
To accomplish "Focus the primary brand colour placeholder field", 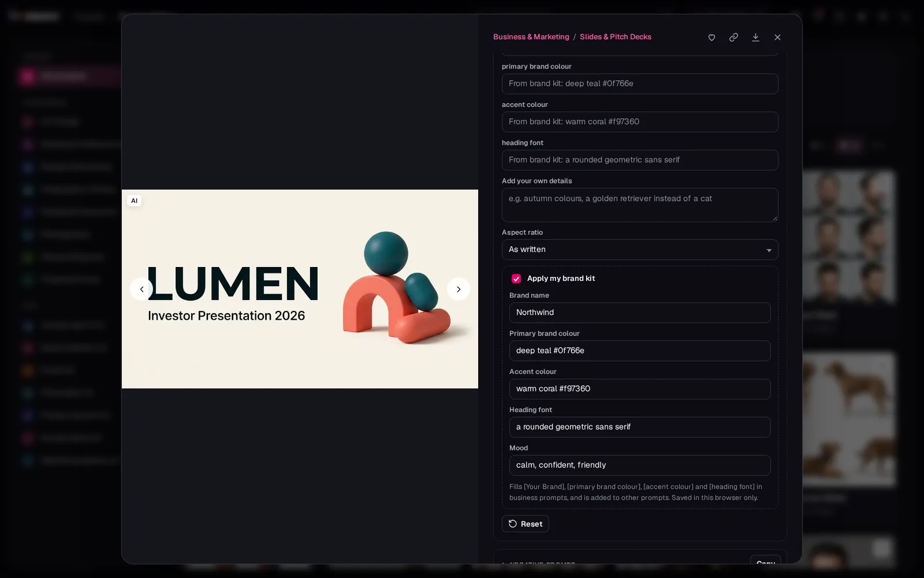I will (640, 84).
